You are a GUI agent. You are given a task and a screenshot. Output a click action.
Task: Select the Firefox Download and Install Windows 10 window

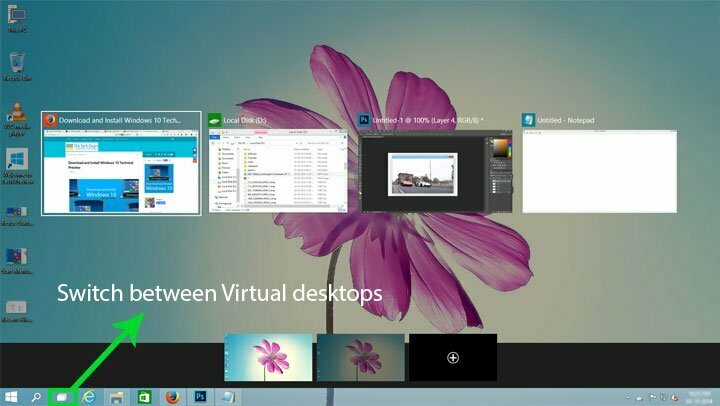click(x=121, y=164)
